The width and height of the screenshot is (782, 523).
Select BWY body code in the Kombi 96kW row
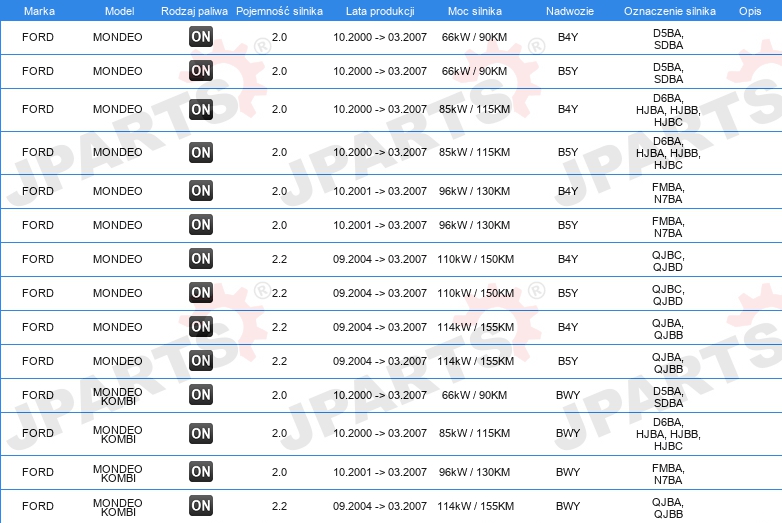[568, 472]
